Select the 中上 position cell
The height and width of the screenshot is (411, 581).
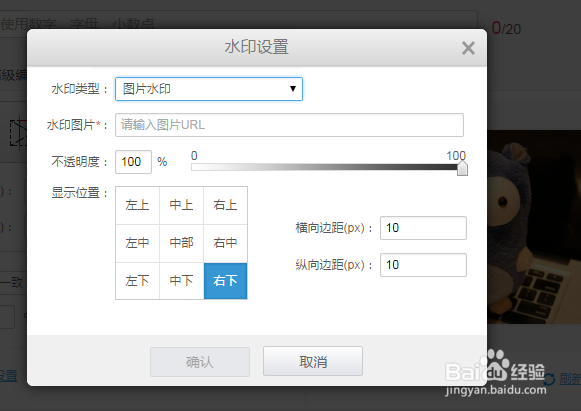(x=182, y=205)
